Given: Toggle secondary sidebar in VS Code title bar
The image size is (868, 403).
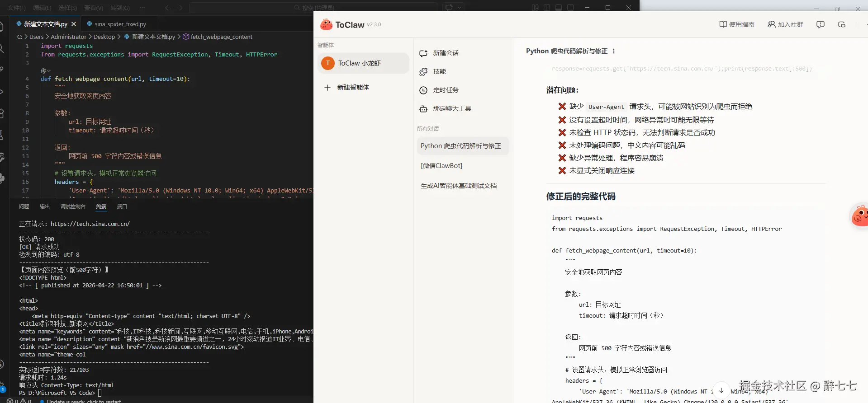Looking at the screenshot, I should click(x=570, y=8).
